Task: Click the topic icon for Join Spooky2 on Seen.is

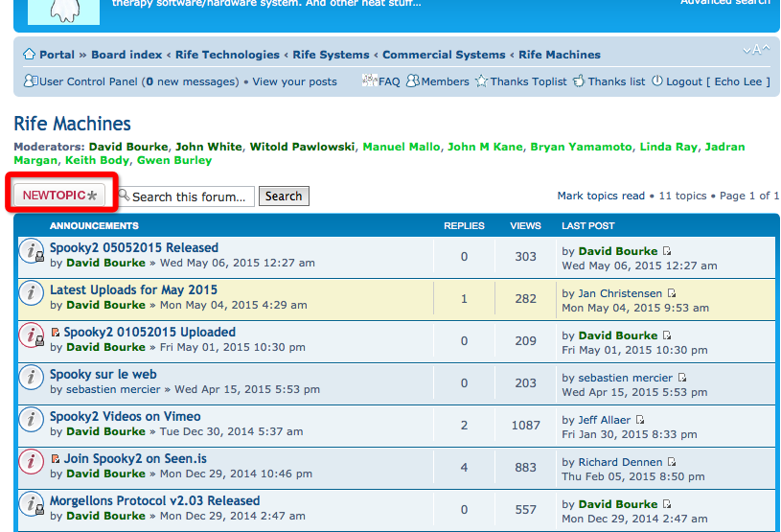Action: [x=31, y=461]
